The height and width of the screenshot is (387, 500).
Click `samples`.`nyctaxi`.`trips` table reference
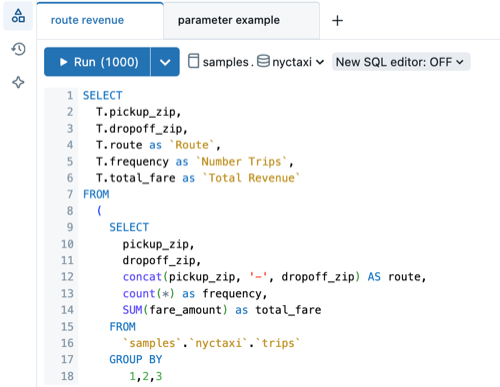[211, 343]
